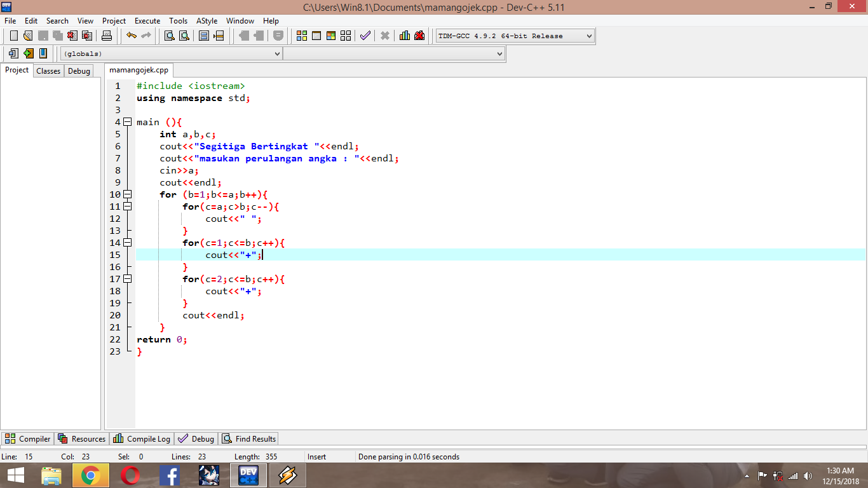Click the Run icon
Screen dimensions: 868x488
coord(316,36)
